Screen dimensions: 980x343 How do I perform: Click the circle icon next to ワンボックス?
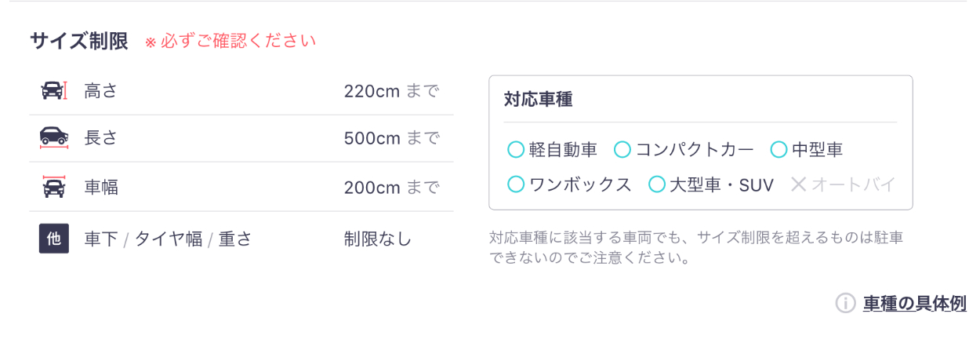pyautogui.click(x=516, y=184)
